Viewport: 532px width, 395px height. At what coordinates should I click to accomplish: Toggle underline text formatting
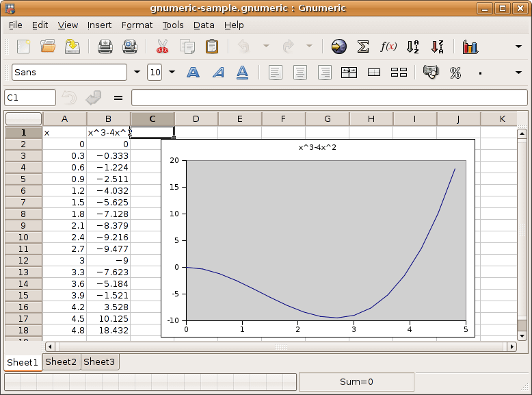[x=242, y=73]
